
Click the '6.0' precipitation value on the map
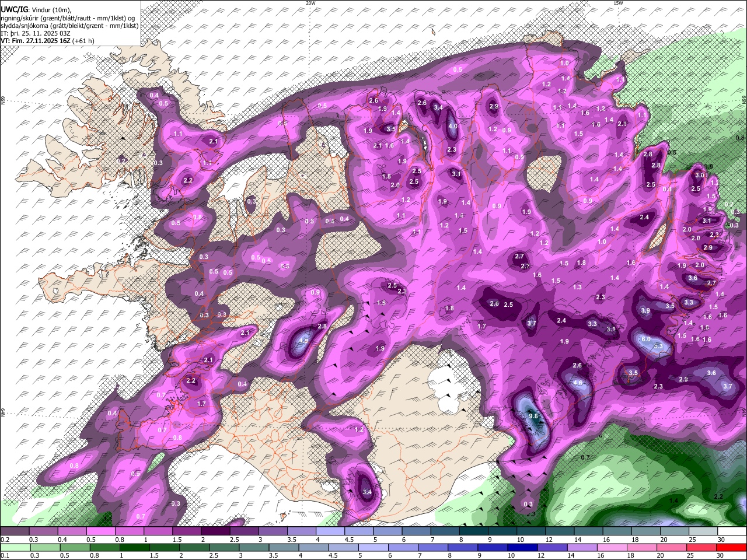coord(646,339)
